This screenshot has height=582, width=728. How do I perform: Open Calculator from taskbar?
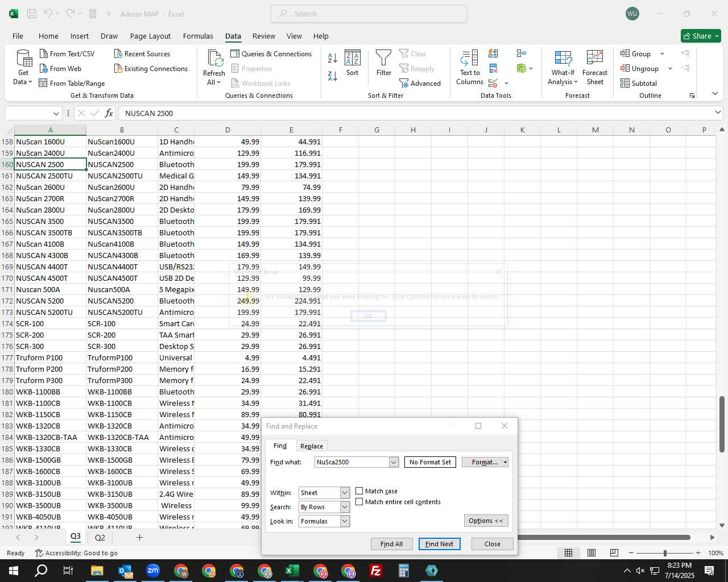[404, 571]
